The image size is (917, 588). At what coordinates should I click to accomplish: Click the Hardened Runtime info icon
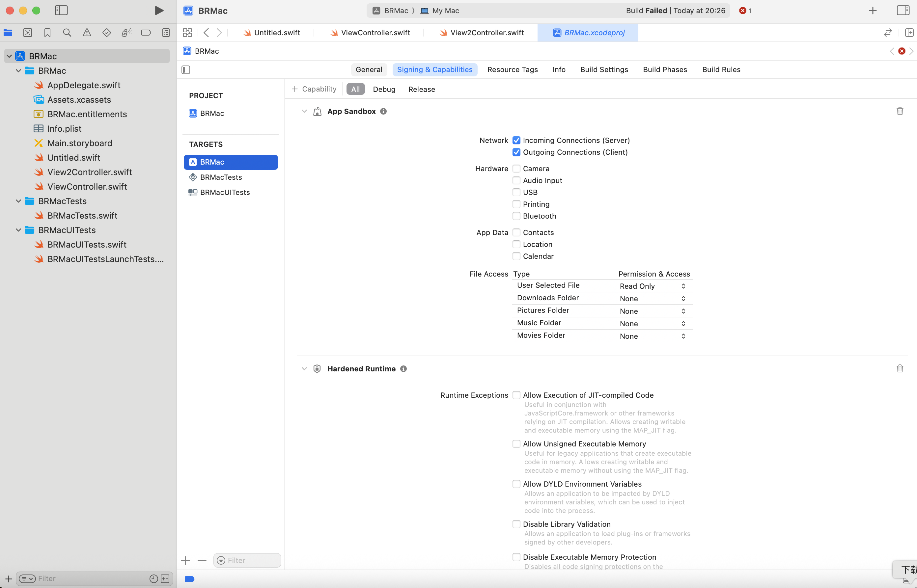[x=403, y=369]
